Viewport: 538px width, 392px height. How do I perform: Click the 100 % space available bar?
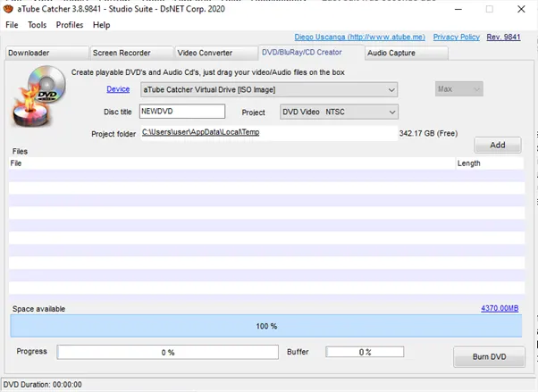(266, 326)
